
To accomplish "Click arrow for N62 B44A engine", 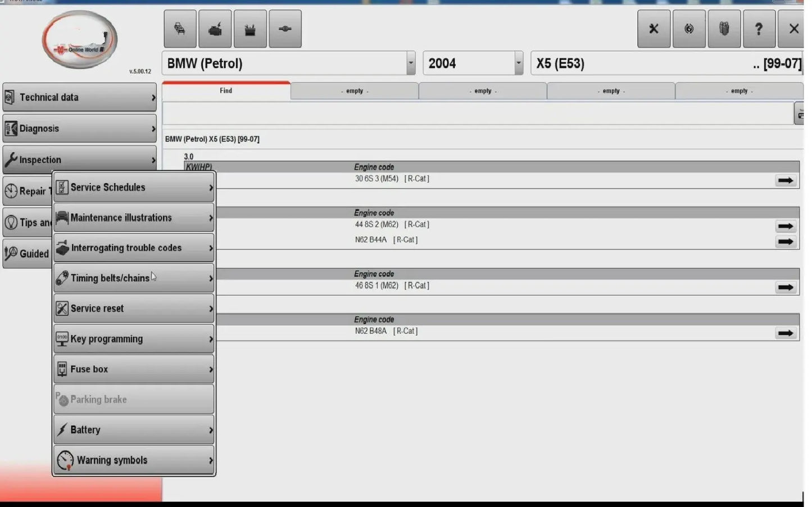I will point(785,241).
